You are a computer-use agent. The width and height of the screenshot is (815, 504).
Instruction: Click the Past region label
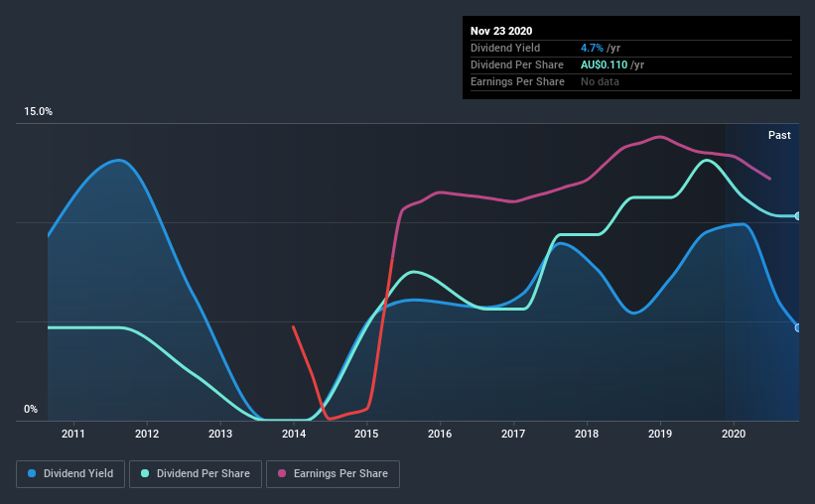click(779, 135)
